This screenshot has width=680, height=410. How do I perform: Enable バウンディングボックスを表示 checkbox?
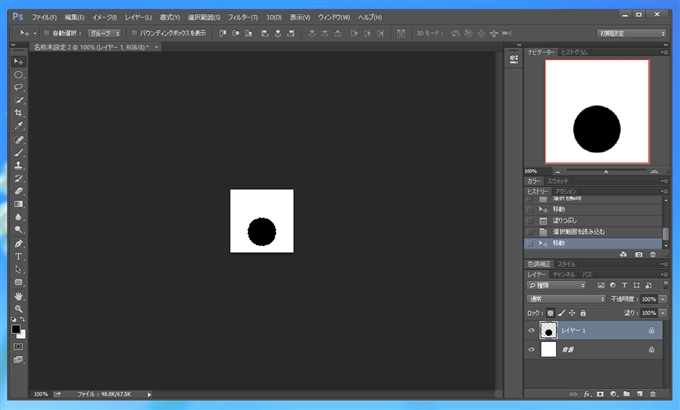(134, 33)
